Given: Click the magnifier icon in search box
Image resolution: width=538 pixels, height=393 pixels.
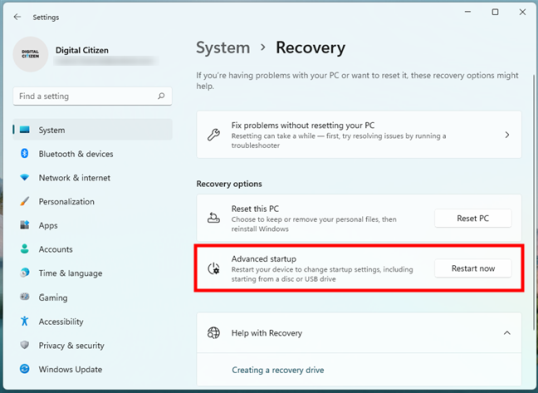Looking at the screenshot, I should pyautogui.click(x=161, y=96).
